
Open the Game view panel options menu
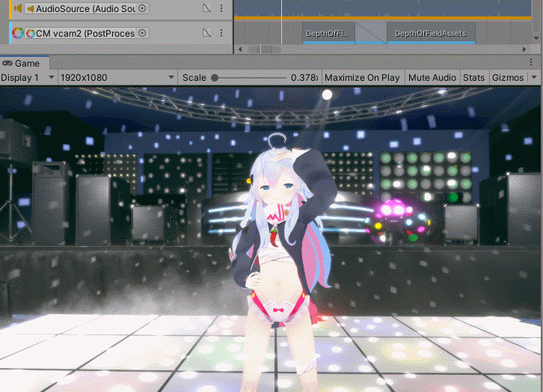click(531, 62)
